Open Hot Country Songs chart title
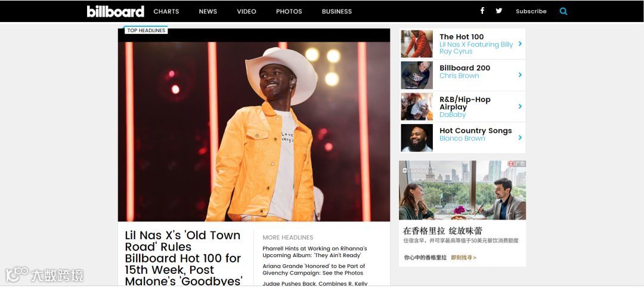644x287 pixels. [476, 131]
